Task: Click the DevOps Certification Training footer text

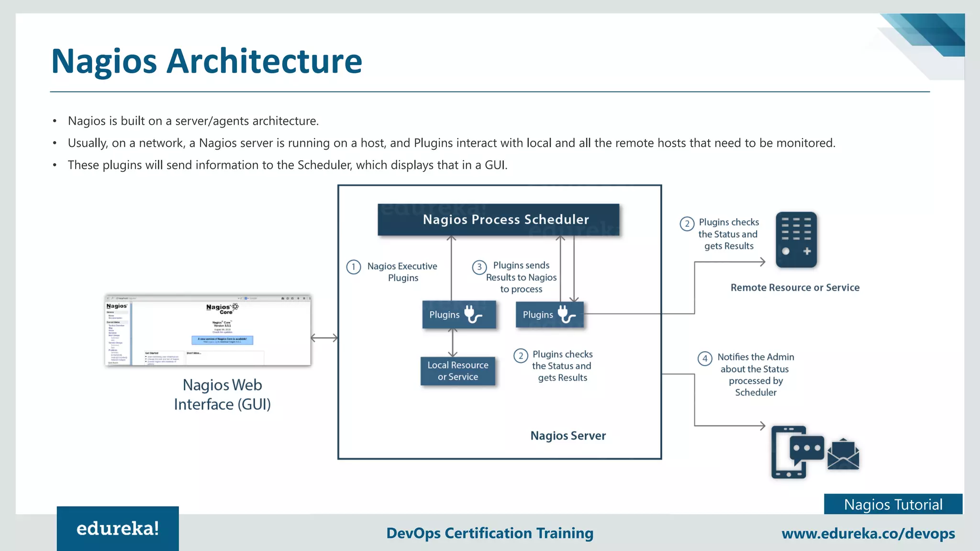Action: pyautogui.click(x=490, y=533)
